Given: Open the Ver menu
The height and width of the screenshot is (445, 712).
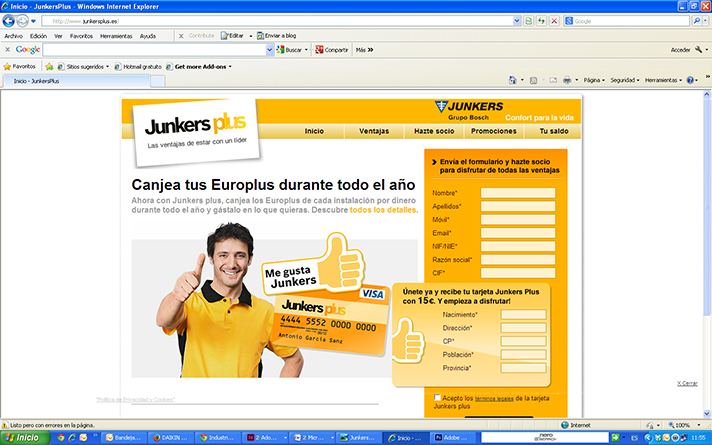Looking at the screenshot, I should coord(58,36).
